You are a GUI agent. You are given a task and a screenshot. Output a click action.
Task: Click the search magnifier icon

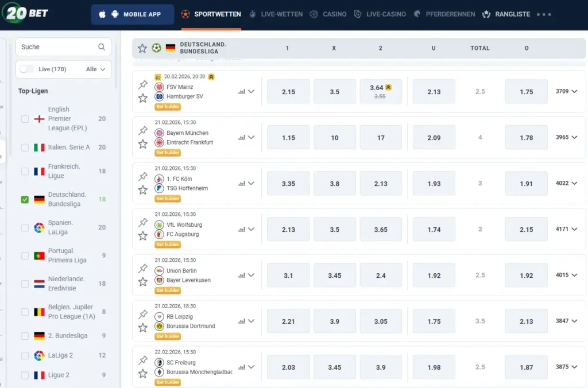coord(102,47)
